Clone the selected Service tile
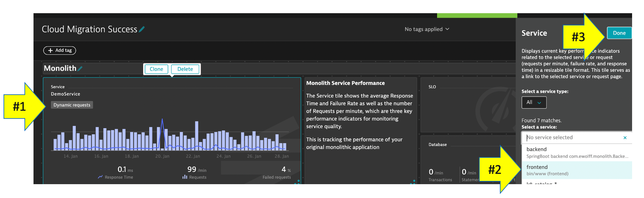 (x=156, y=69)
